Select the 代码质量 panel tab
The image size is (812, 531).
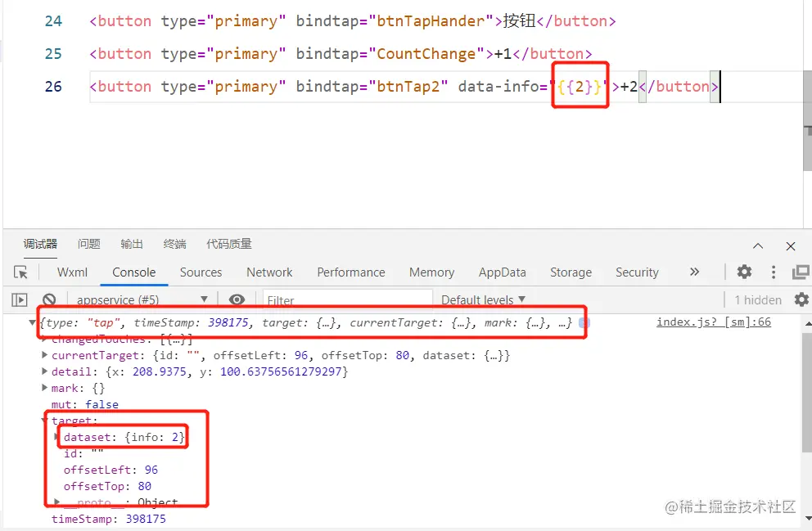tap(229, 244)
